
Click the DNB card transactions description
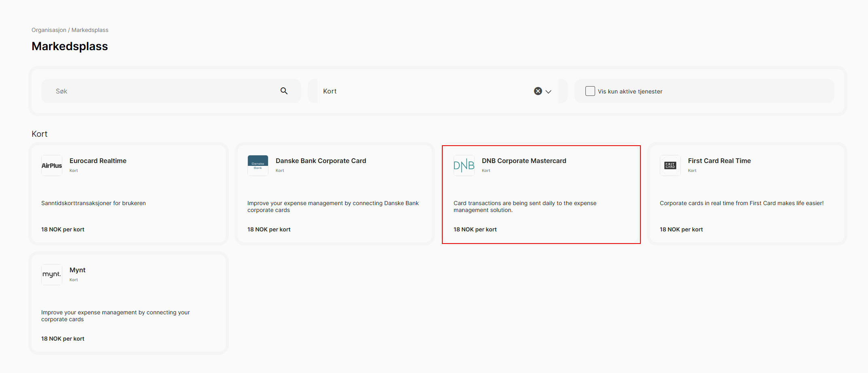(x=525, y=206)
